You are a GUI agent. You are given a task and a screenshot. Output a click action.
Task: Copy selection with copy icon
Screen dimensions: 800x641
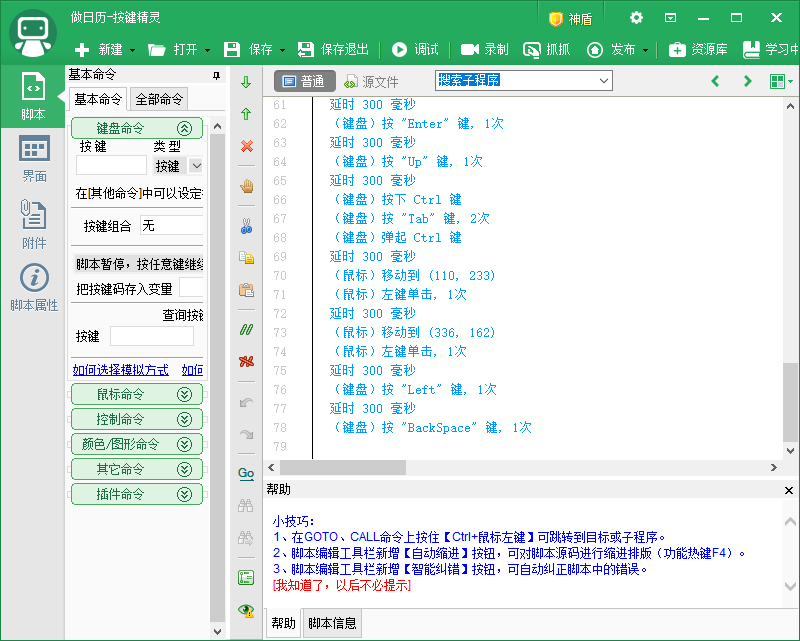[x=246, y=258]
